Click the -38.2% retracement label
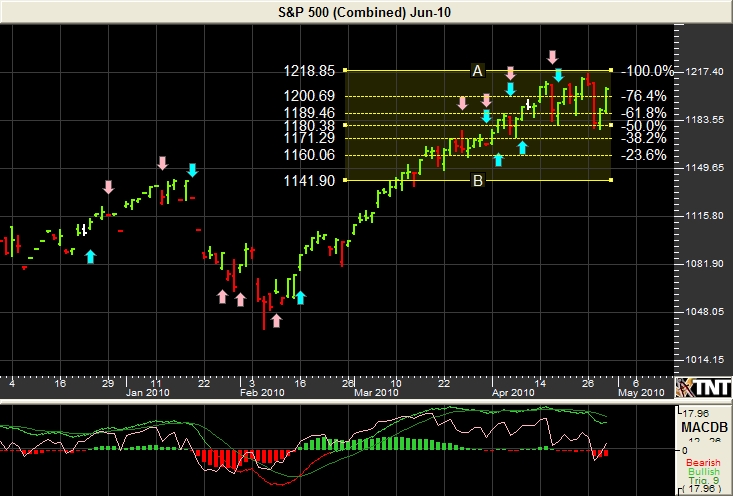The image size is (733, 496). click(643, 138)
